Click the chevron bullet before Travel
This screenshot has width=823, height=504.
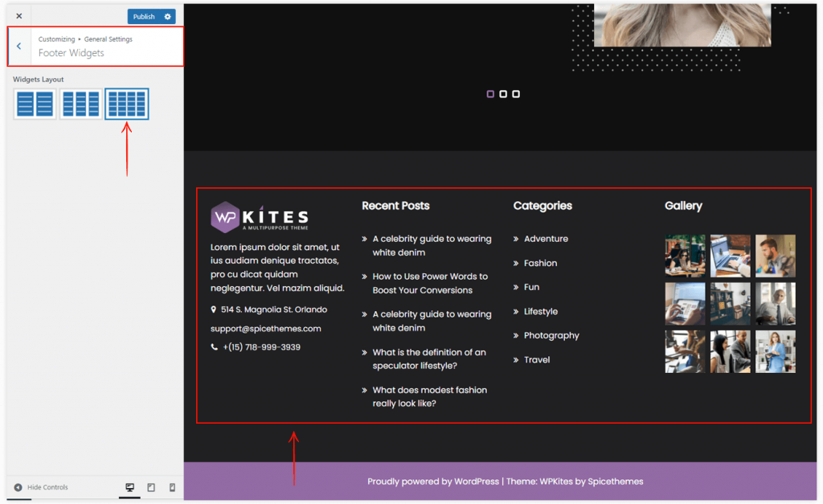(515, 359)
